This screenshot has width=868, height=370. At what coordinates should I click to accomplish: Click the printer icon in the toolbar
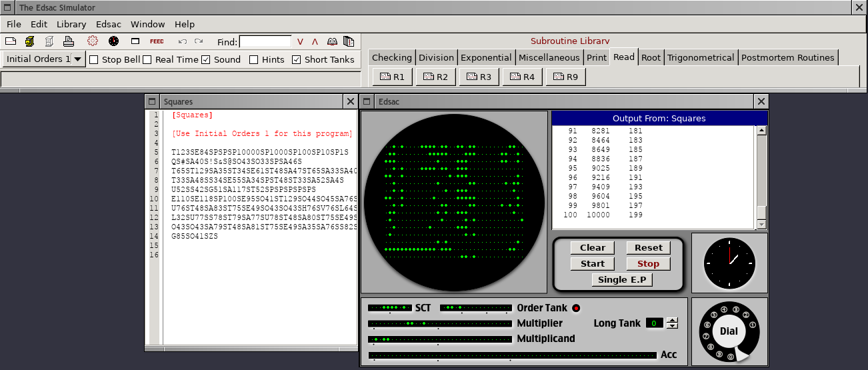tap(68, 41)
